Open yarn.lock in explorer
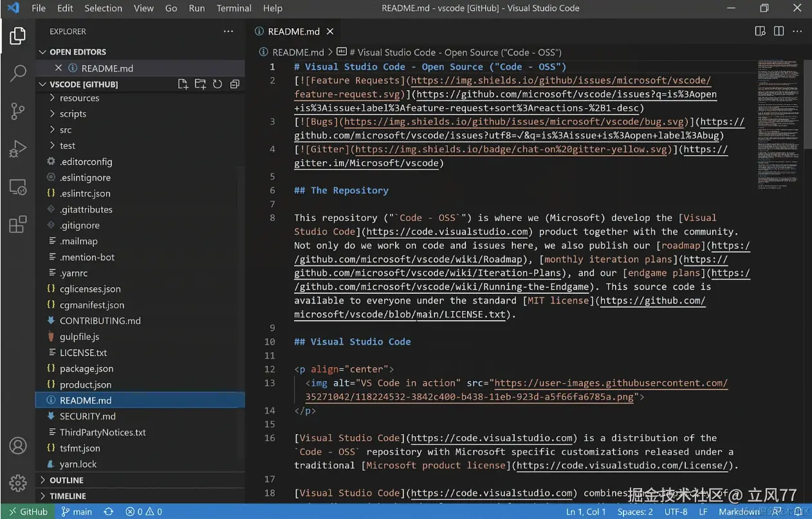The image size is (812, 519). (140, 464)
